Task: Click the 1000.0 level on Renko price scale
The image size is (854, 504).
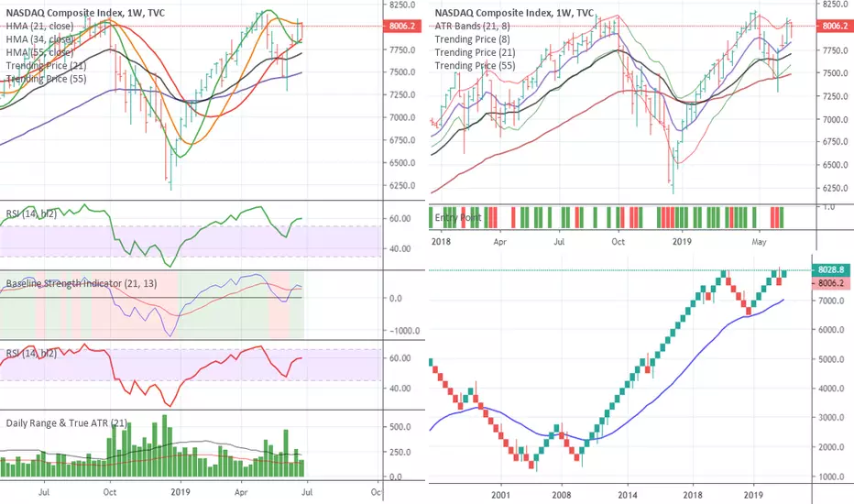Action: (831, 477)
